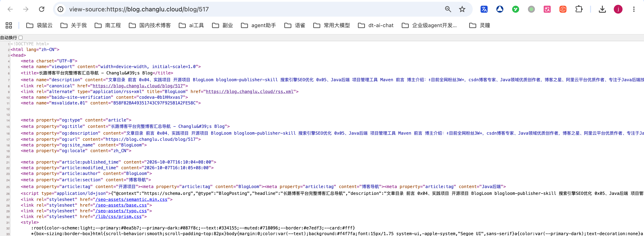Open the 语雀 bookmark folder

(x=295, y=25)
